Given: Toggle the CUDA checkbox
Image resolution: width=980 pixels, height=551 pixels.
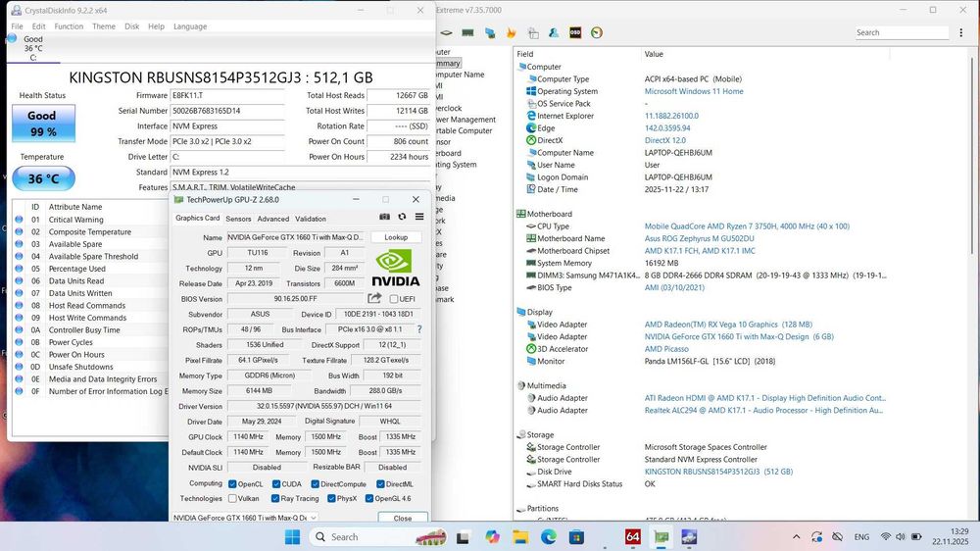Looking at the screenshot, I should pos(276,484).
